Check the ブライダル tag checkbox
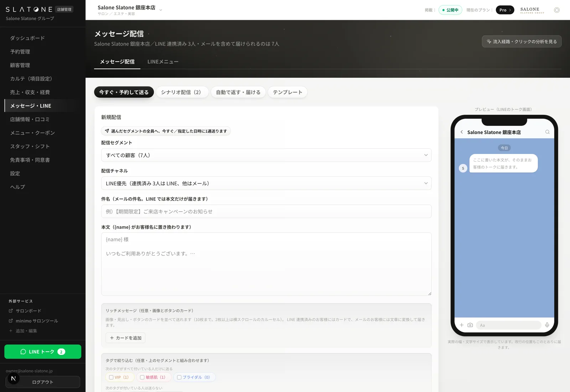 179,377
